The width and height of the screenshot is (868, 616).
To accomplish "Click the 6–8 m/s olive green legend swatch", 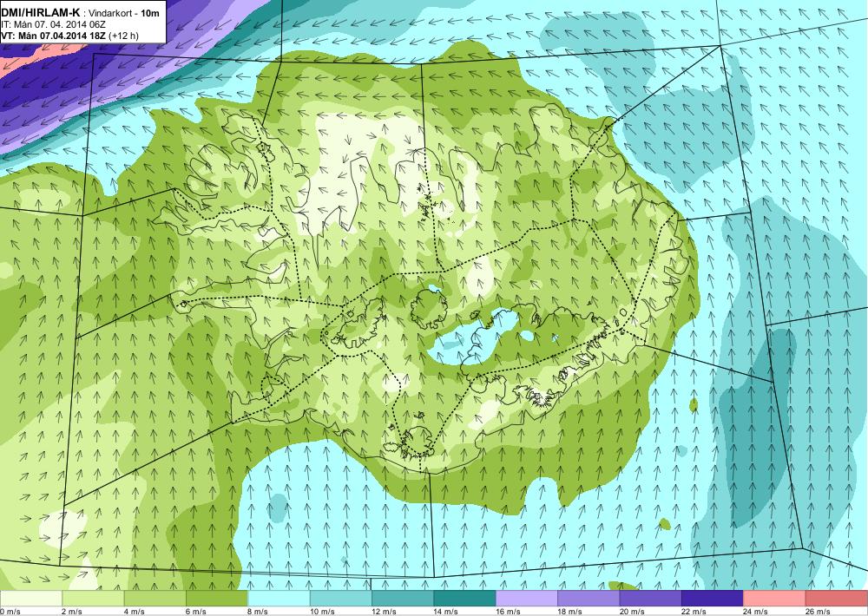I will pos(217,599).
